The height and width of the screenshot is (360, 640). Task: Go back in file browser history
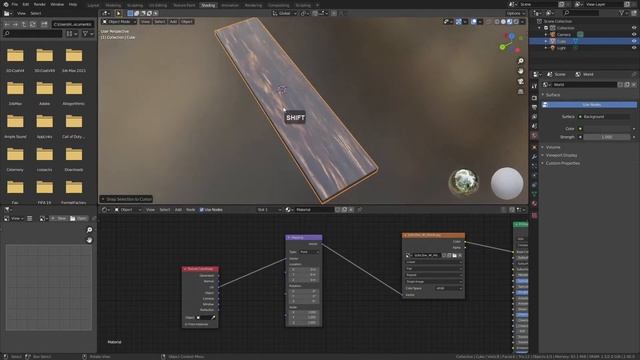pyautogui.click(x=7, y=24)
